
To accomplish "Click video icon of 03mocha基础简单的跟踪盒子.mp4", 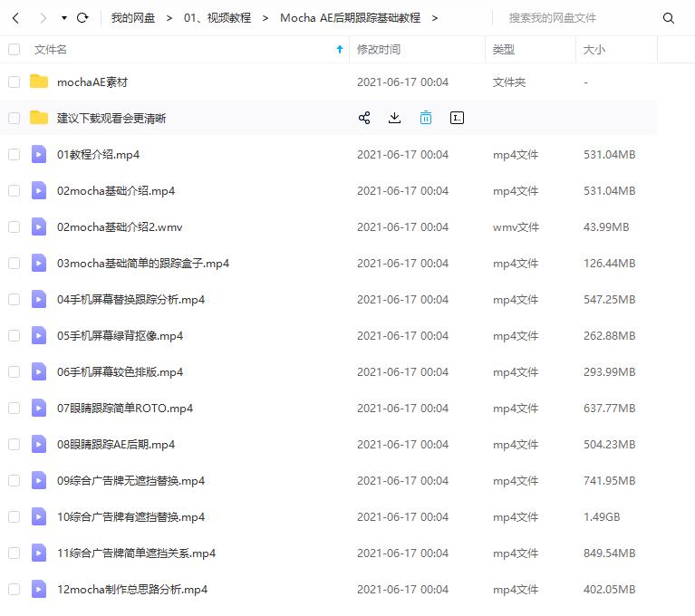I will 39,263.
